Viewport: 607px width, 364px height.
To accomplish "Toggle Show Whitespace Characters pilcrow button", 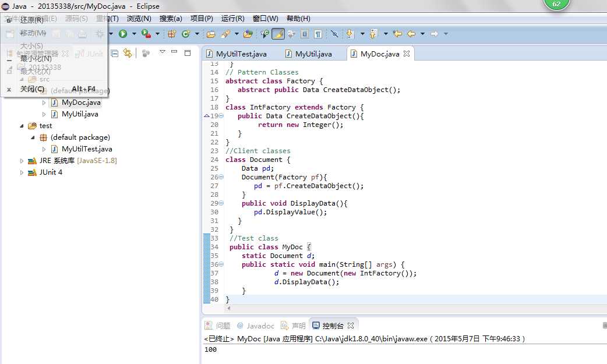I will pos(318,34).
